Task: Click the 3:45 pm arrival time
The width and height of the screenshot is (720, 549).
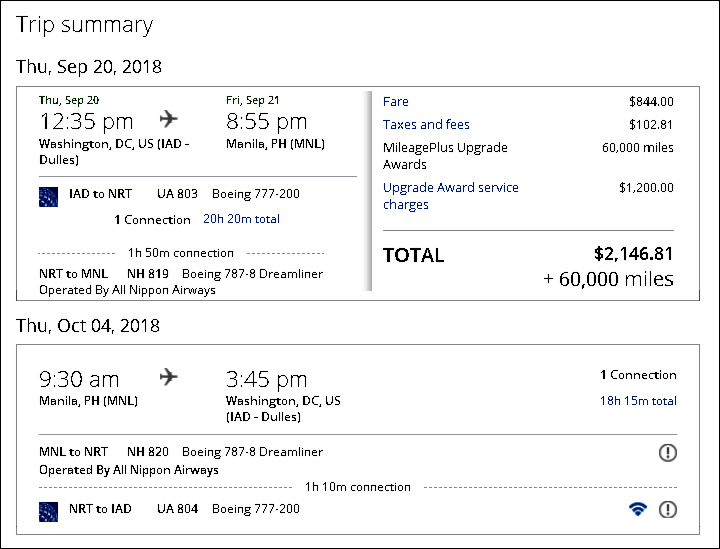Action: click(x=267, y=379)
